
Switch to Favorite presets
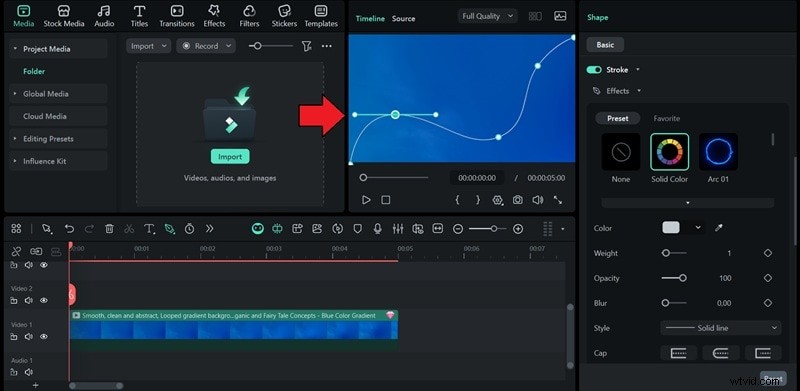click(x=667, y=118)
